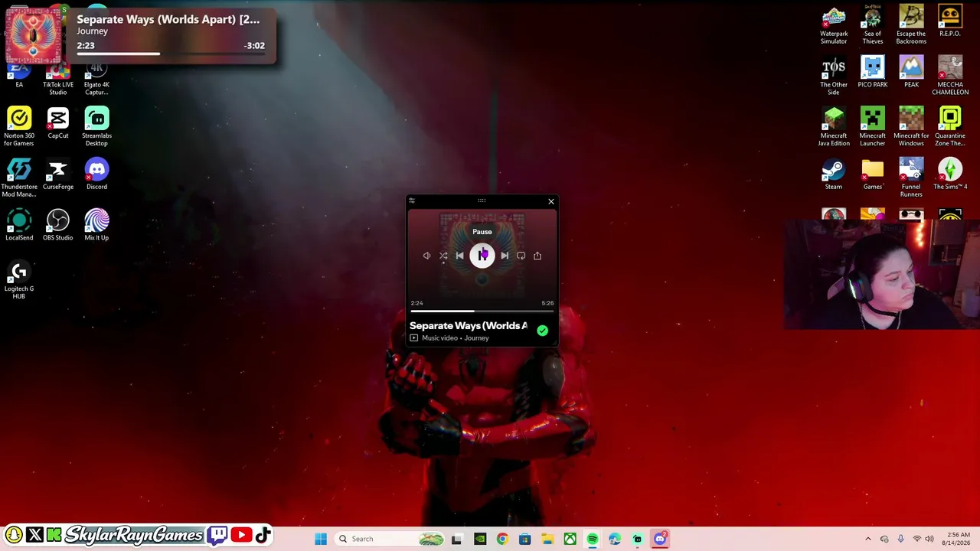This screenshot has width=980, height=551.
Task: Pause the song in the Spotify miniplayer
Action: (482, 256)
